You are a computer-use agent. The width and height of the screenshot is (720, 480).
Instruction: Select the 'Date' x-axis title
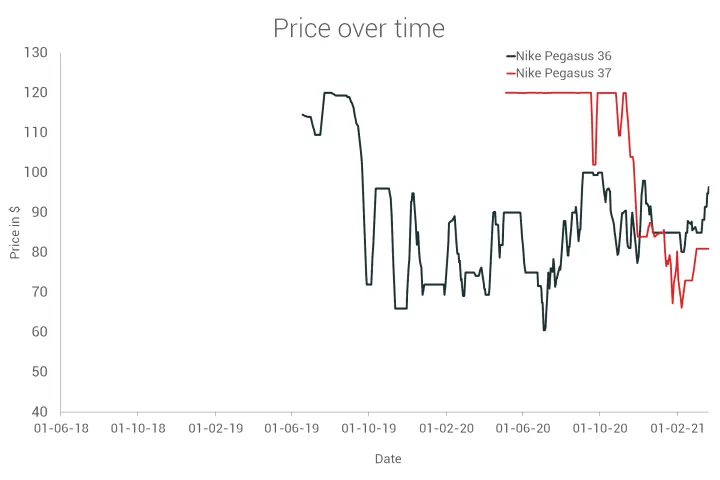click(x=388, y=459)
